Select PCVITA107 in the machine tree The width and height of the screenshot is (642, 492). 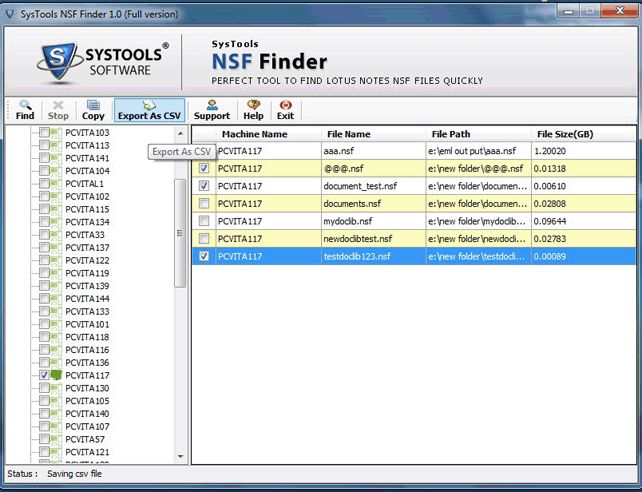(87, 426)
